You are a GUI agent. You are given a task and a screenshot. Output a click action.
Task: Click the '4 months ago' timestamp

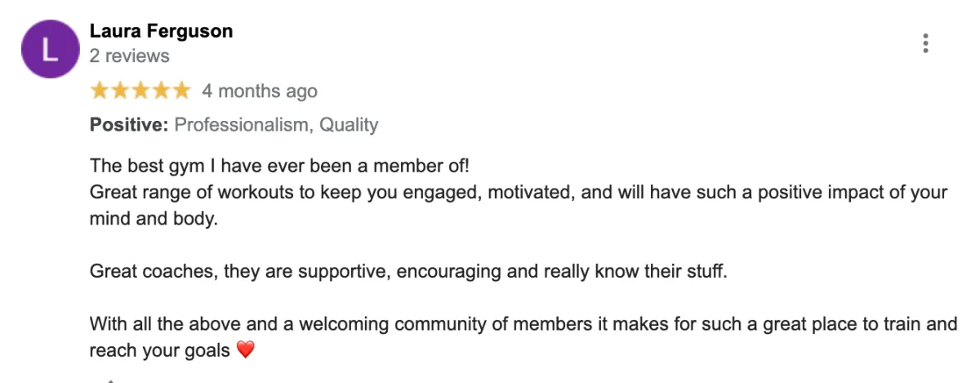[x=260, y=91]
